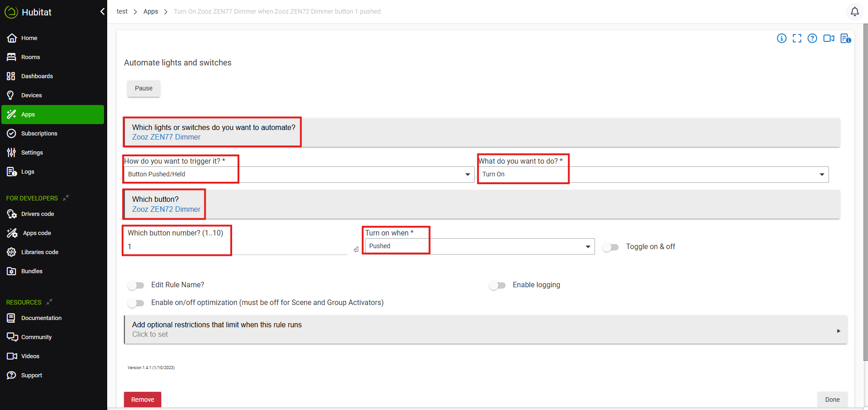
Task: Open the notifications bell
Action: 854,11
